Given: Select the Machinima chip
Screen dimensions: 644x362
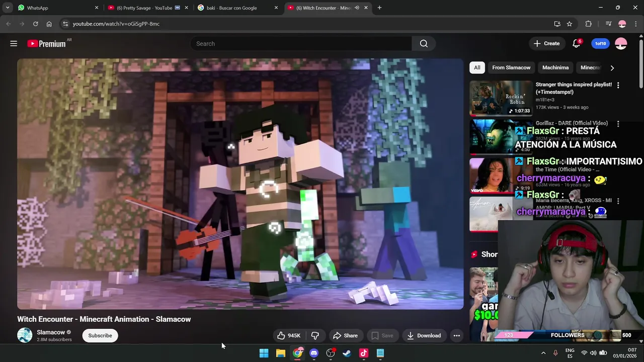Looking at the screenshot, I should coord(555,68).
